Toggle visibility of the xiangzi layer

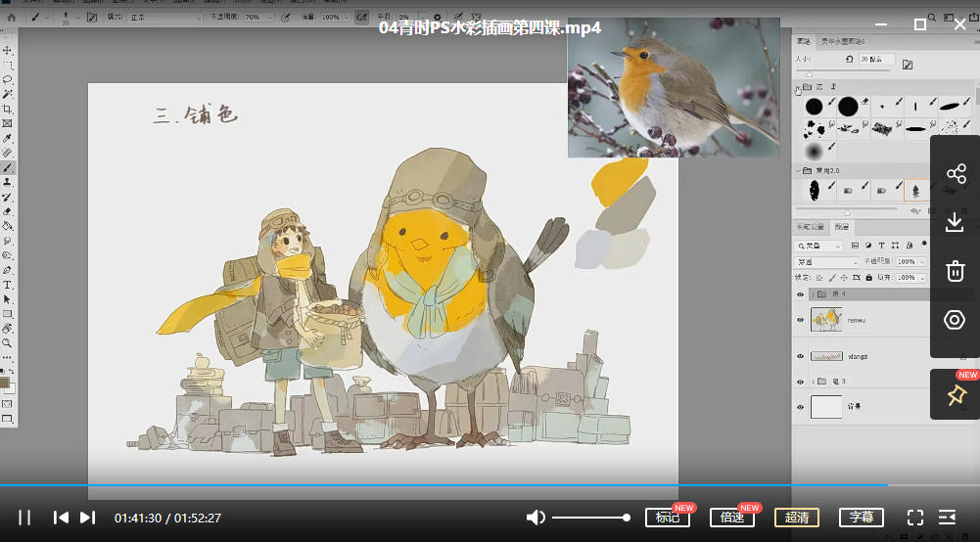point(800,356)
